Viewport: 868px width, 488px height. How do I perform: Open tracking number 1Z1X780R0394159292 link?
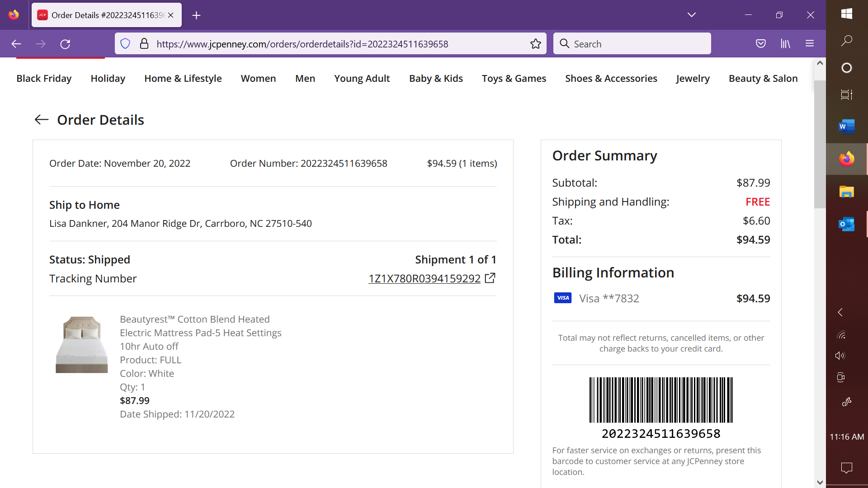pos(424,278)
